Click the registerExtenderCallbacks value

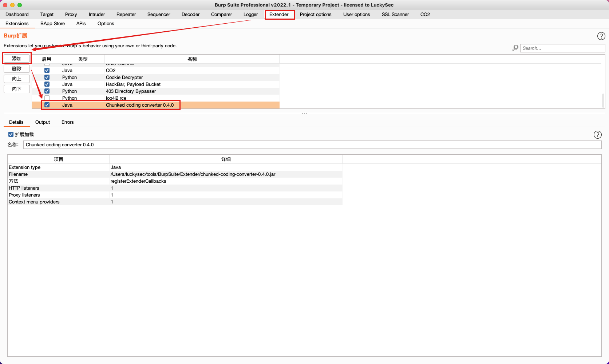coord(138,181)
